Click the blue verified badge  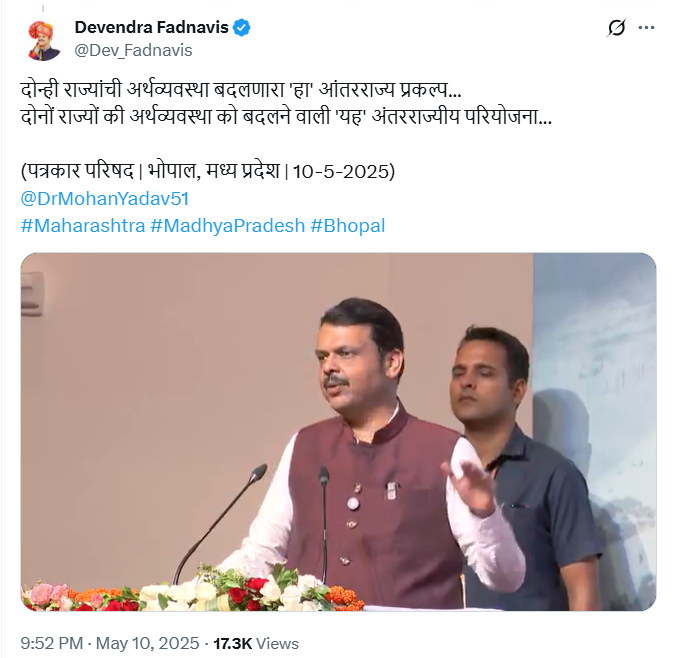coord(242,27)
